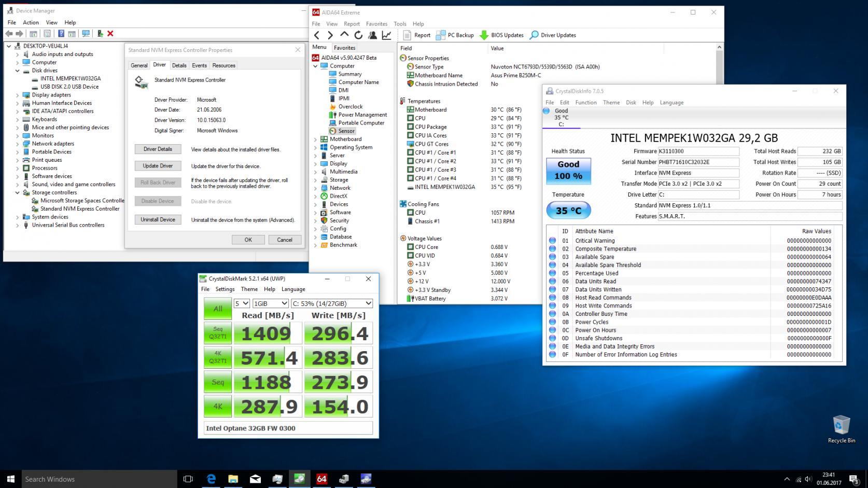Screen dimensions: 868x488
Task: Expand the Motherboard node in AIDA64 tree
Action: tap(315, 140)
